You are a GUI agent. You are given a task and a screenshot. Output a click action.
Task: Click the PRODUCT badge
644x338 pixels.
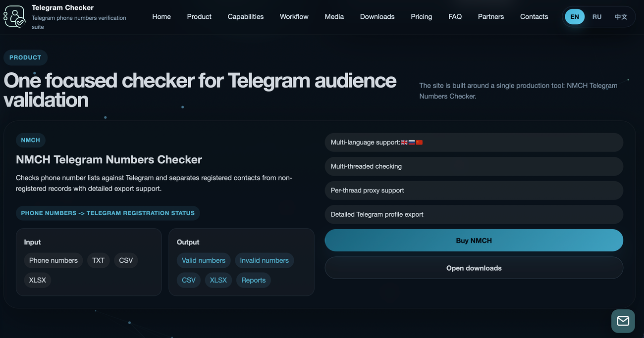[25, 57]
